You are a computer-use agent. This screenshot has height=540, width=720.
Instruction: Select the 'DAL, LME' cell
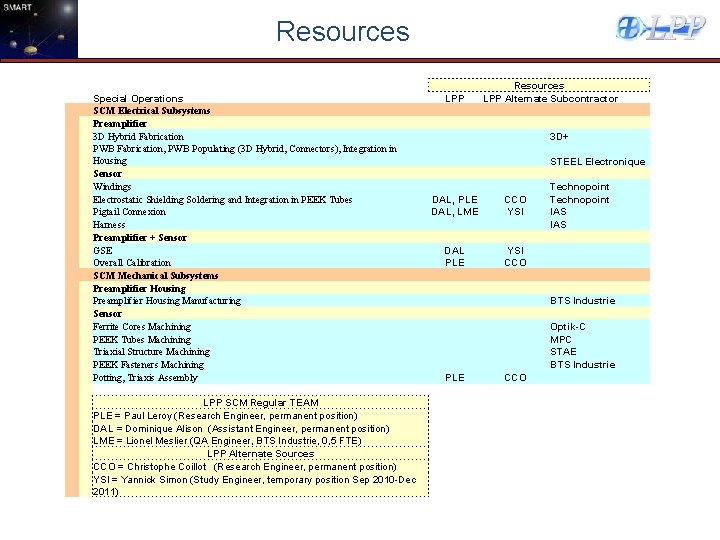tap(455, 212)
